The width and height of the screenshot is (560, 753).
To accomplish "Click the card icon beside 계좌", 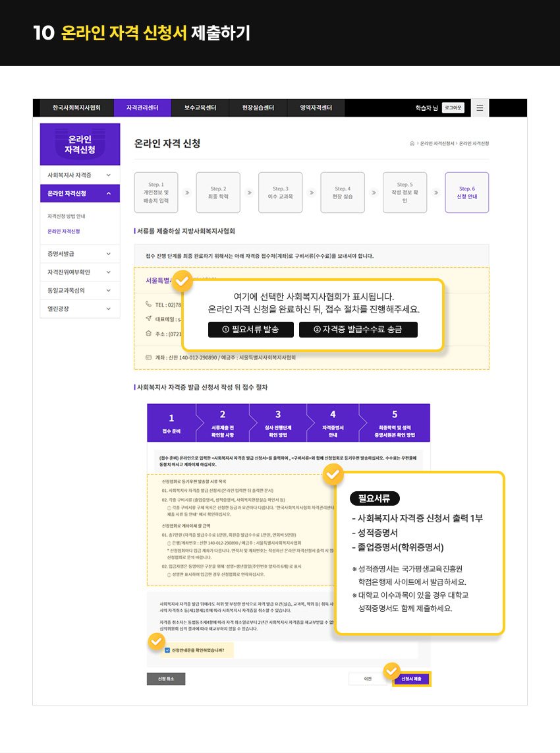I will coord(148,357).
